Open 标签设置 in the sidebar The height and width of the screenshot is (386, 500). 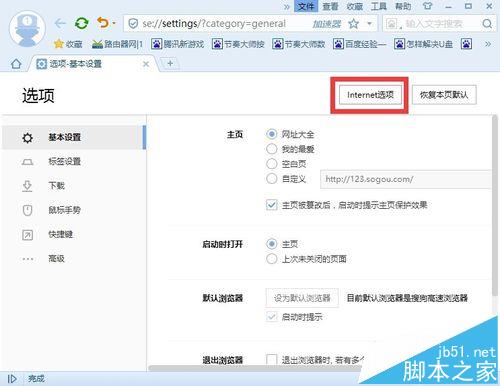coord(74,162)
